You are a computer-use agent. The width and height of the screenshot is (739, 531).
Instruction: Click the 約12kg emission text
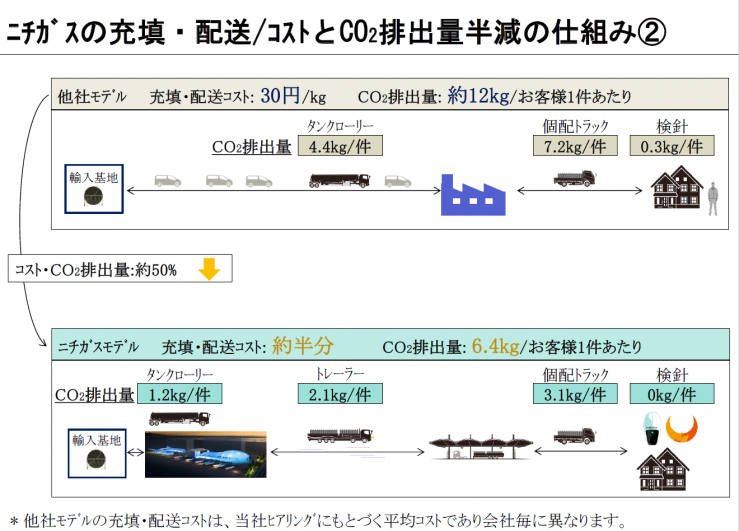click(x=478, y=96)
